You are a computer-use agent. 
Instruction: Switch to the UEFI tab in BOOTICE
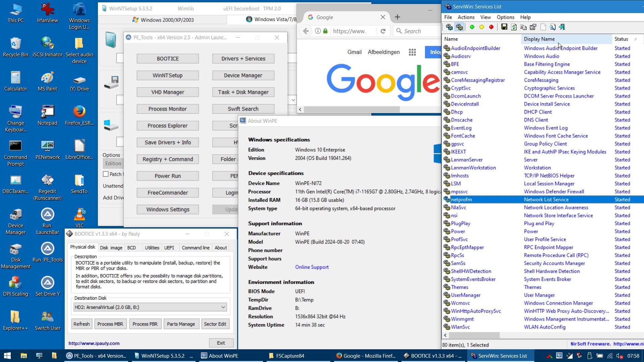169,248
